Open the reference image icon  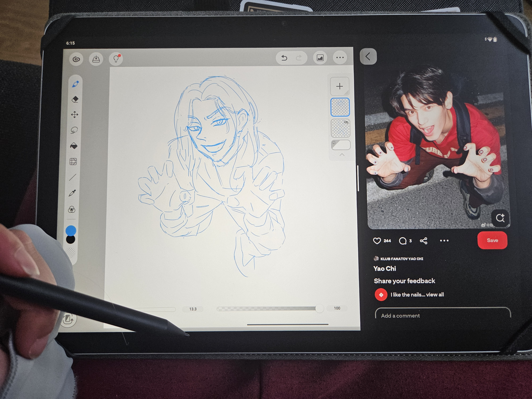tap(320, 58)
